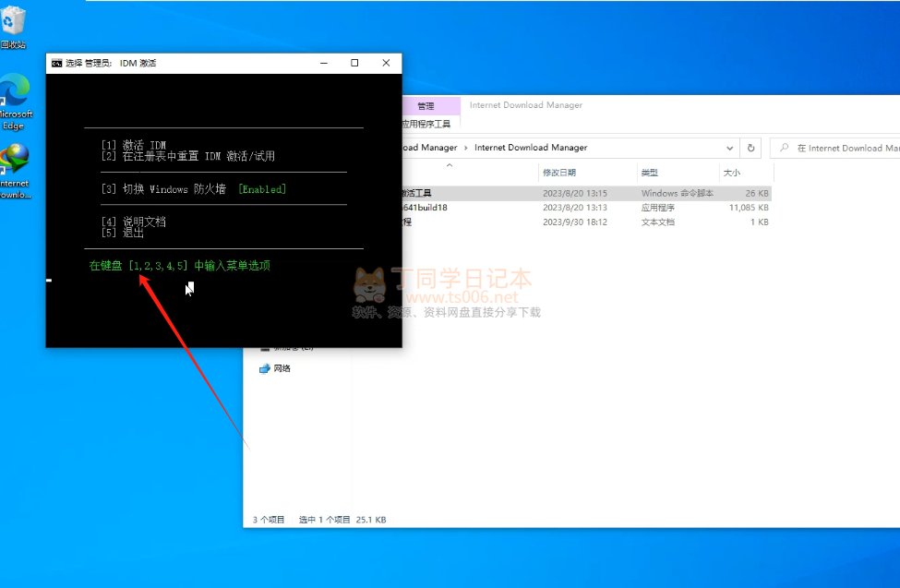
Task: Select the text document dated 2023/9/30 18:12
Action: [x=586, y=222]
